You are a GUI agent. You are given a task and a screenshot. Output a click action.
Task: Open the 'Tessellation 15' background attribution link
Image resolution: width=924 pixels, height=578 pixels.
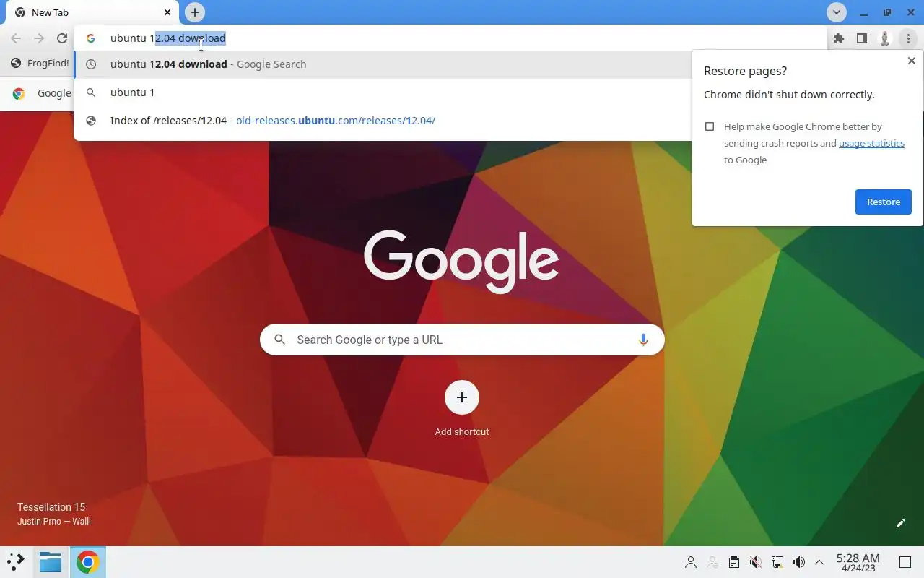pyautogui.click(x=51, y=507)
